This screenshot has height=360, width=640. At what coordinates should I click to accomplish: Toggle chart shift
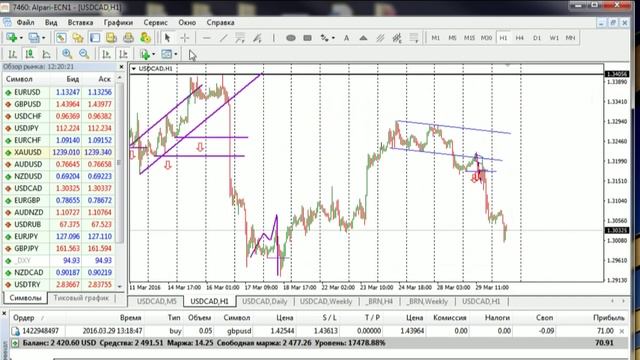click(x=123, y=54)
